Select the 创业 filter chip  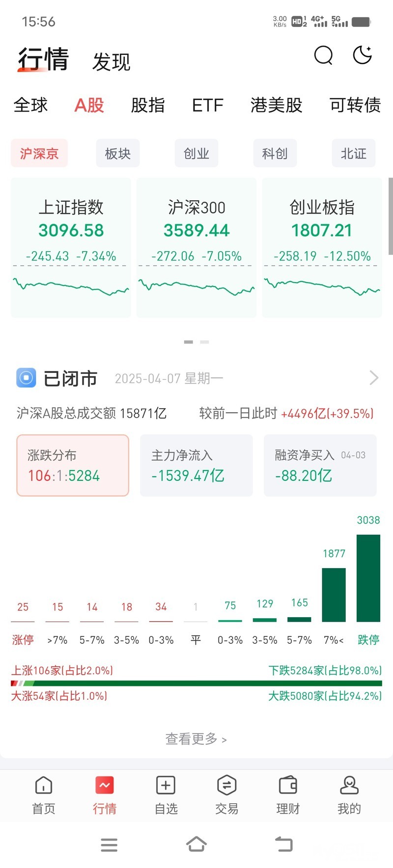pos(196,154)
